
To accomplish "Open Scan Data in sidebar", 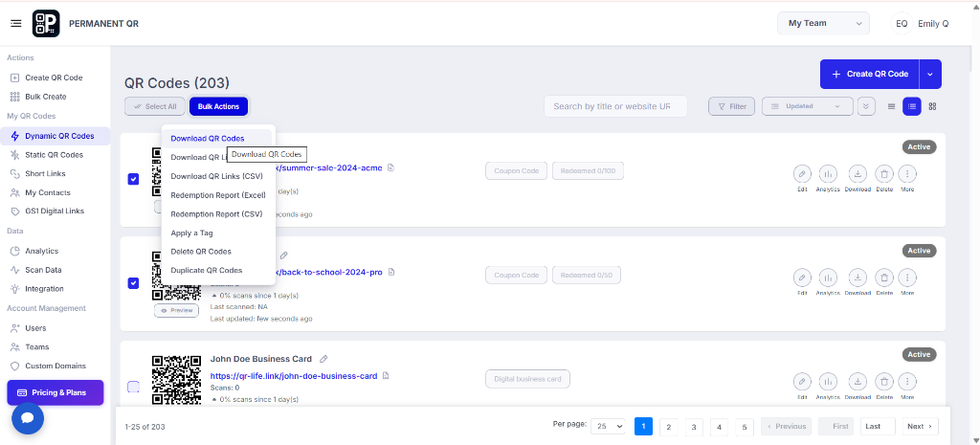I will pos(43,270).
